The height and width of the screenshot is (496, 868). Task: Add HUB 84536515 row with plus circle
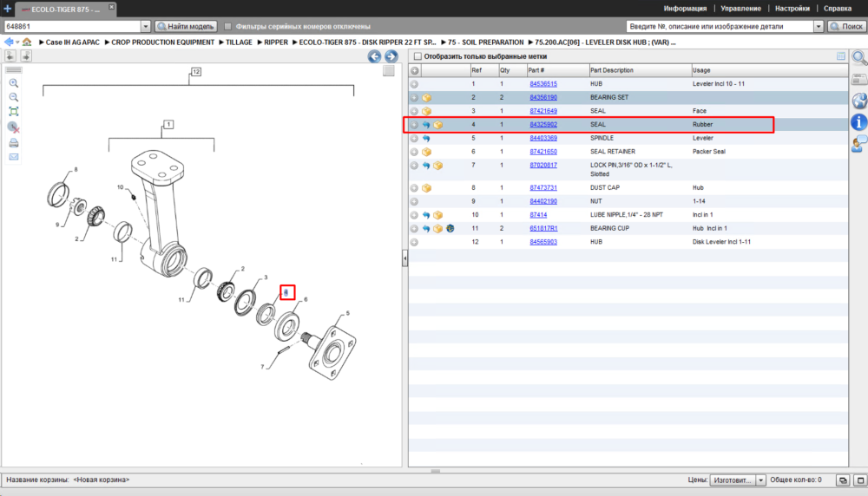414,84
